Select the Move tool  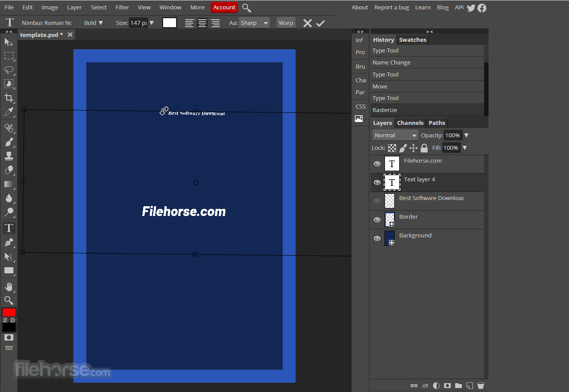[9, 42]
